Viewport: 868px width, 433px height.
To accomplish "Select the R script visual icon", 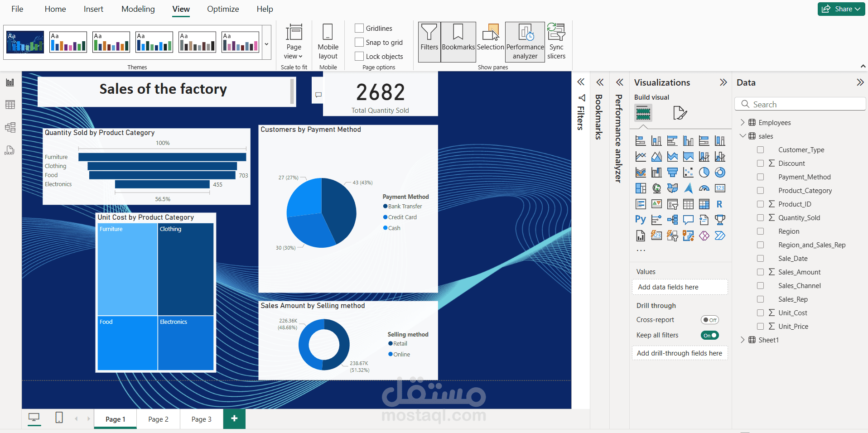I will 720,204.
